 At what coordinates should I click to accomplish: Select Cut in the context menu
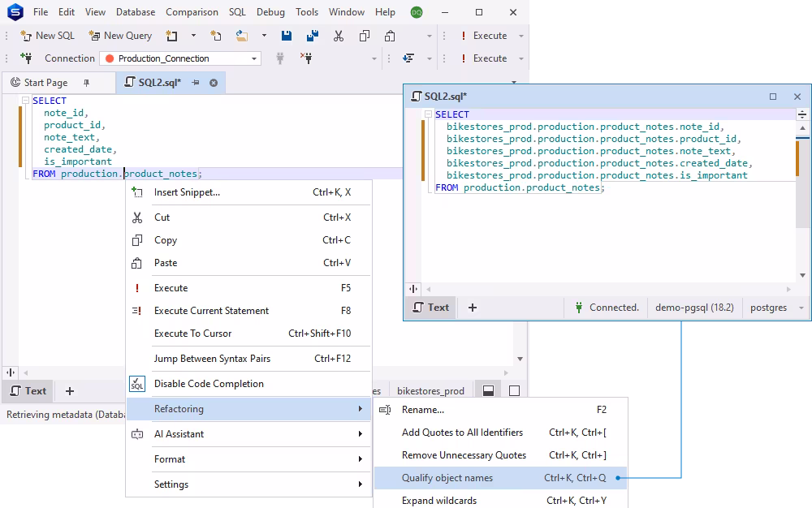point(249,217)
